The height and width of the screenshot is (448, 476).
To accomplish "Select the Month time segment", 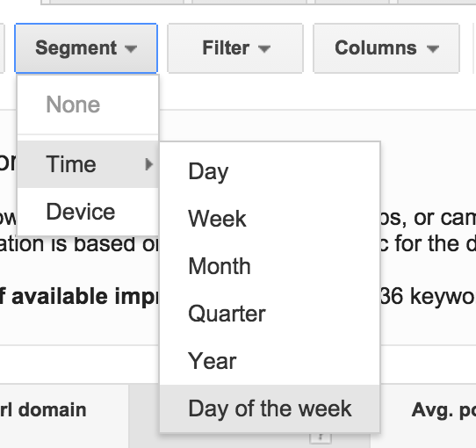I will (x=270, y=266).
